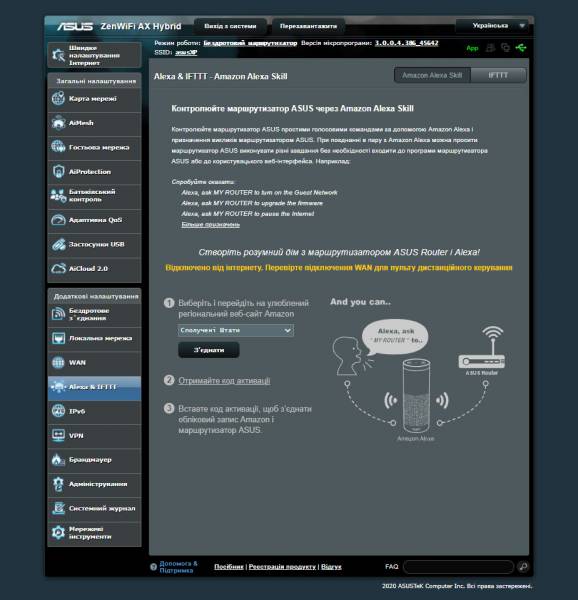The image size is (578, 600).
Task: Click the Wireless settings icon
Action: coord(58,314)
